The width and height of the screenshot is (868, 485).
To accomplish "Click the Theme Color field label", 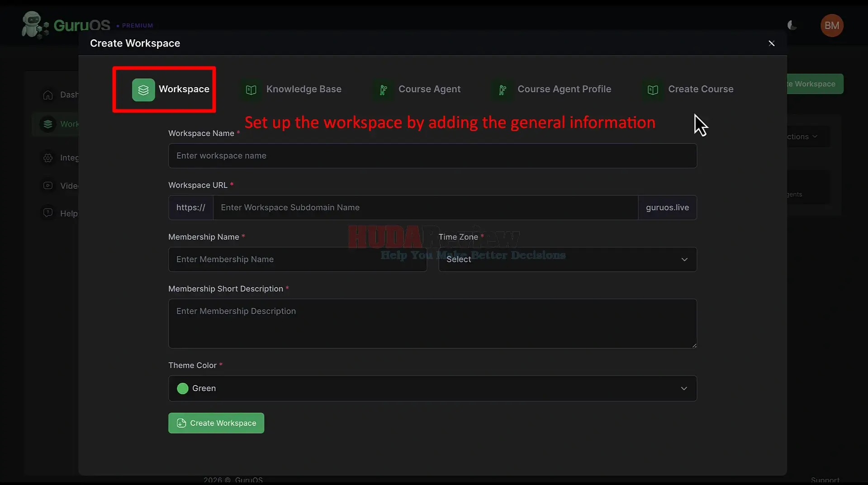I will point(192,365).
